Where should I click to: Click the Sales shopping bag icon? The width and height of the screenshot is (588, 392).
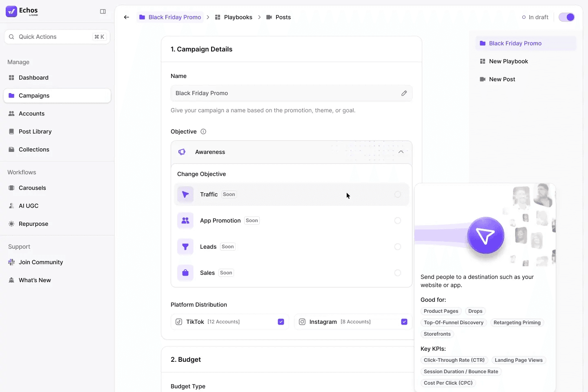pos(185,273)
